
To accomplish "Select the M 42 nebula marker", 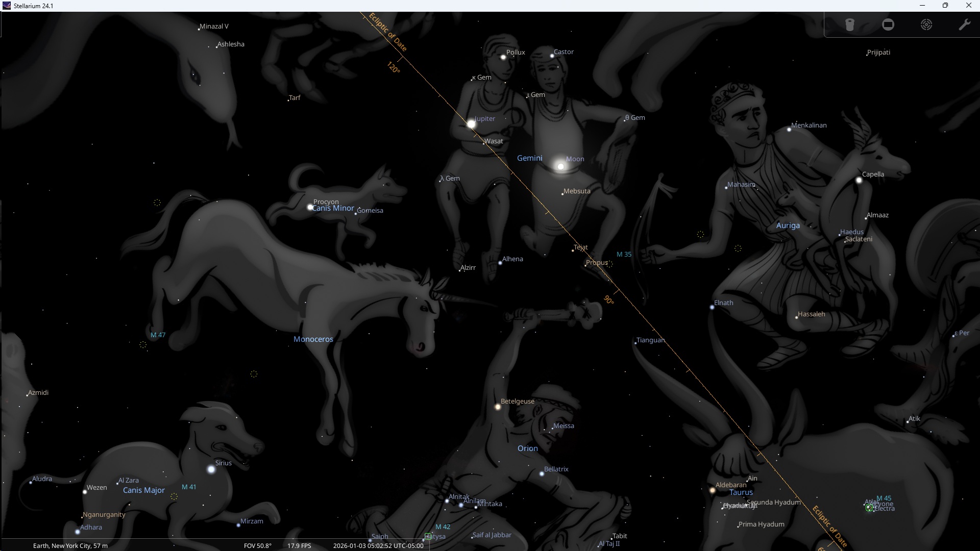I will coord(428,536).
